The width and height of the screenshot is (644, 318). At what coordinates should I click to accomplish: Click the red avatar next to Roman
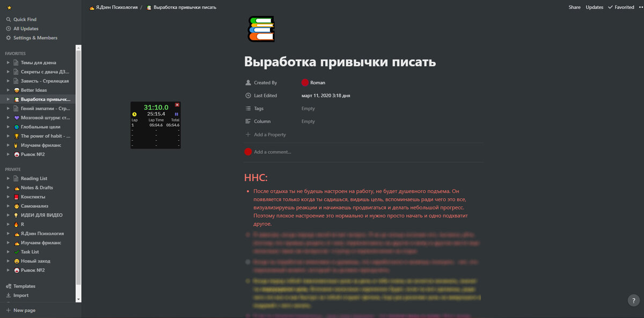pos(304,82)
